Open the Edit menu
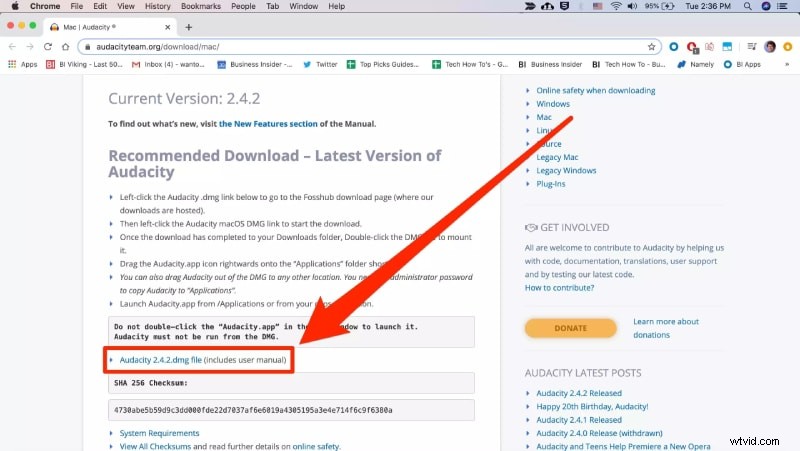Screen dimensions: 800x451 100,6
